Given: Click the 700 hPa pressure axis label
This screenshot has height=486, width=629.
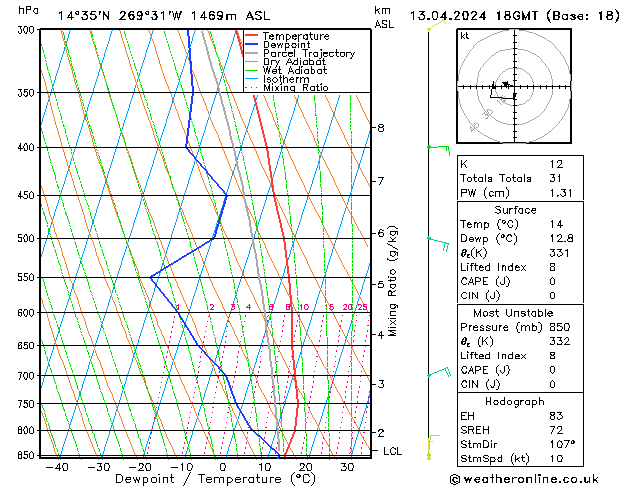Looking at the screenshot, I should point(28,376).
